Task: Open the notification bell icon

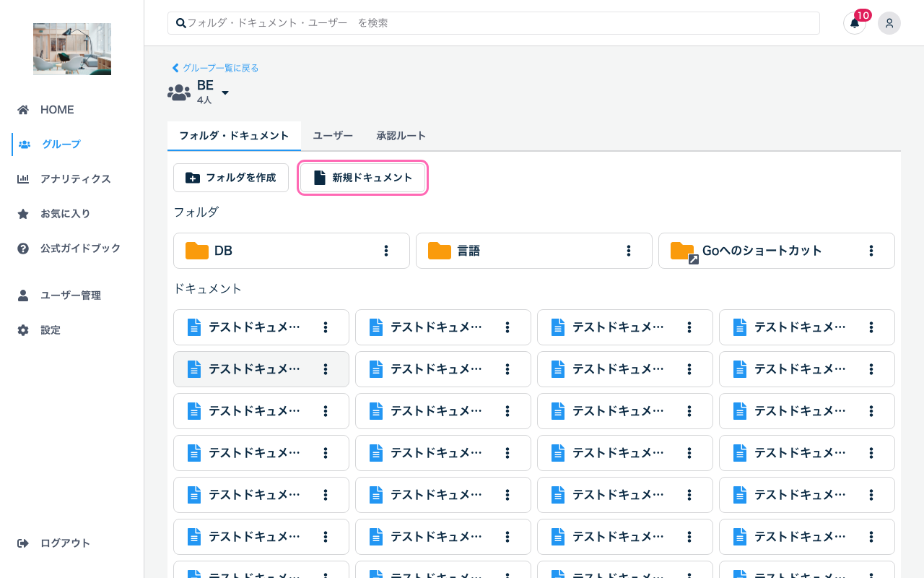Action: pyautogui.click(x=854, y=23)
